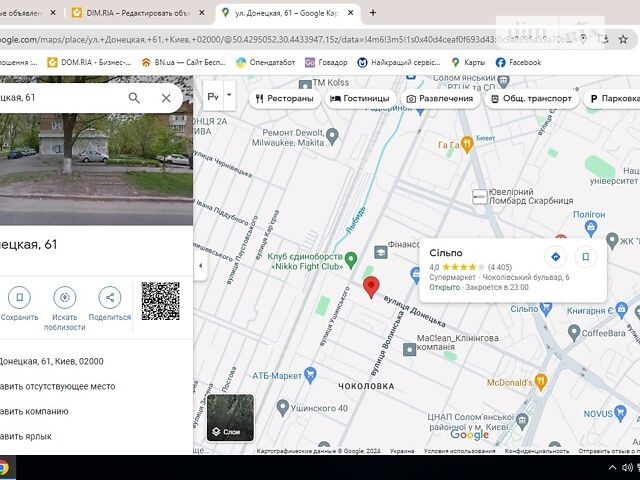Click the ЦНАП Солом'янської marker
Viewport: 640px width, 480px height.
[x=522, y=420]
